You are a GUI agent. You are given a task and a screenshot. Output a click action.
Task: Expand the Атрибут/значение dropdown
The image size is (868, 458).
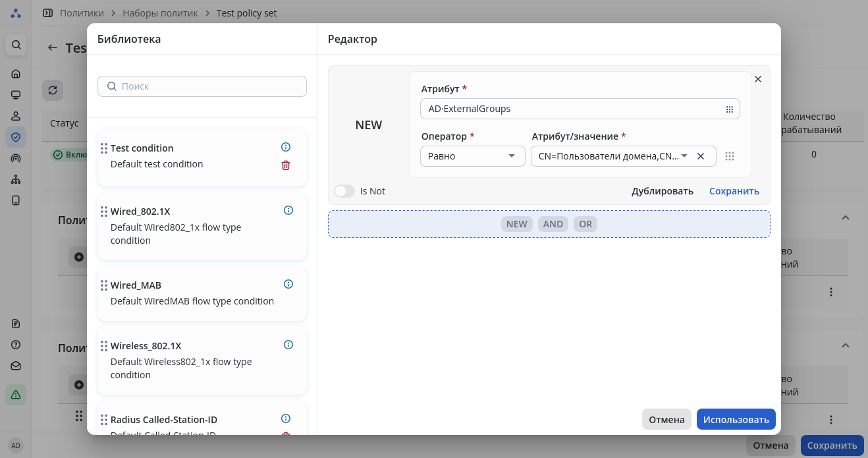pos(684,156)
